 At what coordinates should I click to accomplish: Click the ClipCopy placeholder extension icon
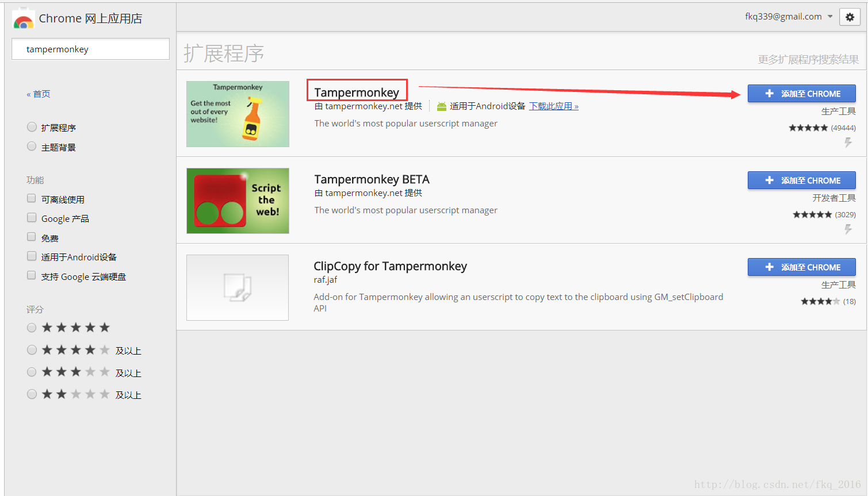(x=238, y=287)
